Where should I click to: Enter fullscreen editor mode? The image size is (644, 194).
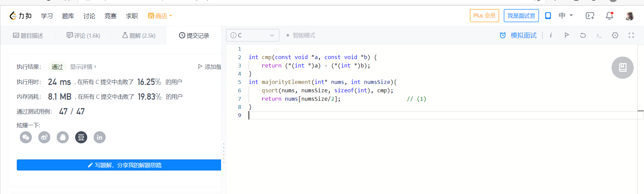[631, 35]
